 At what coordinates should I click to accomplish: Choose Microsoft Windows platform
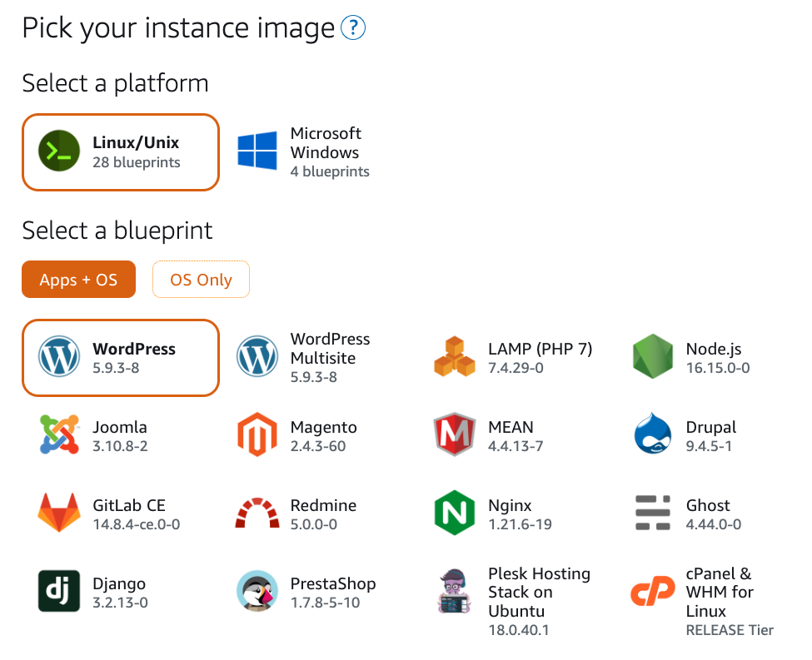point(303,152)
